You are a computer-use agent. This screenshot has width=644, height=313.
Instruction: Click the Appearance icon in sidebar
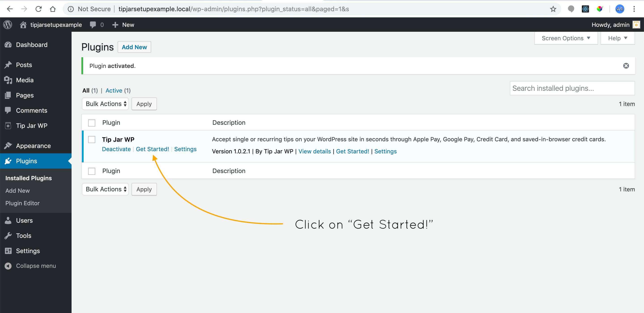coord(8,146)
